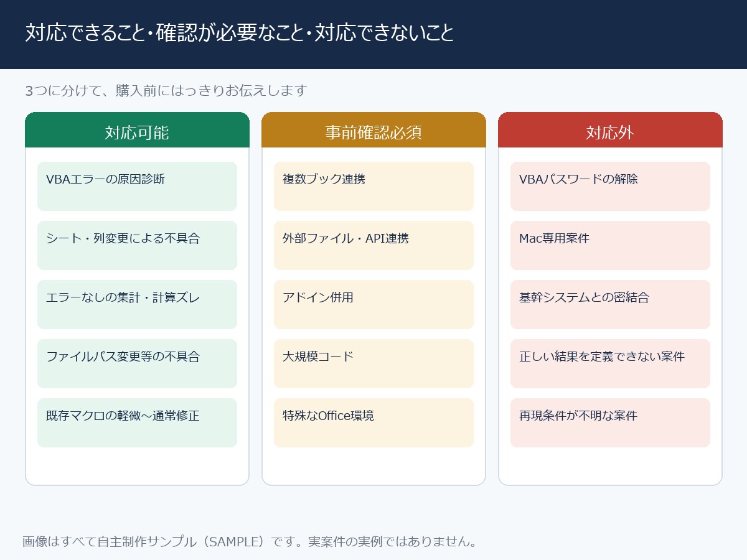The height and width of the screenshot is (560, 747).
Task: Click the subtitle 3つに分けて、購入前にはっきりお伝えします
Action: (166, 91)
